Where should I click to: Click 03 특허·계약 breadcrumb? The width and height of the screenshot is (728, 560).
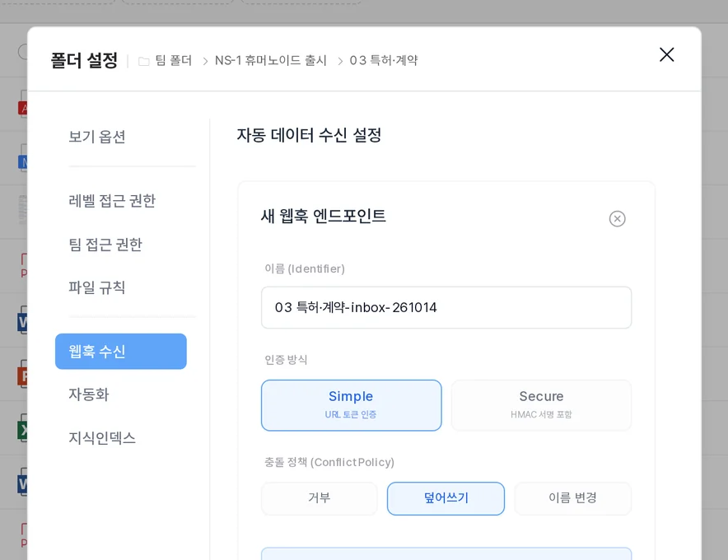tap(384, 60)
